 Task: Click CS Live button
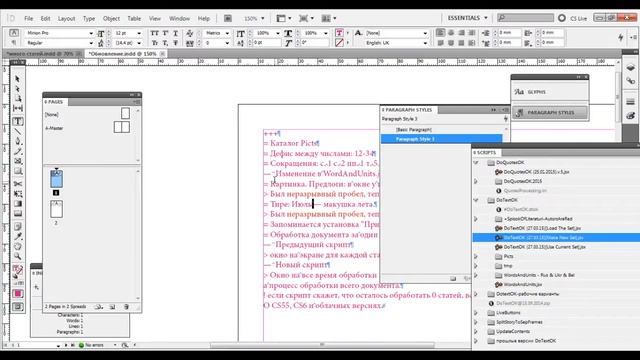573,18
